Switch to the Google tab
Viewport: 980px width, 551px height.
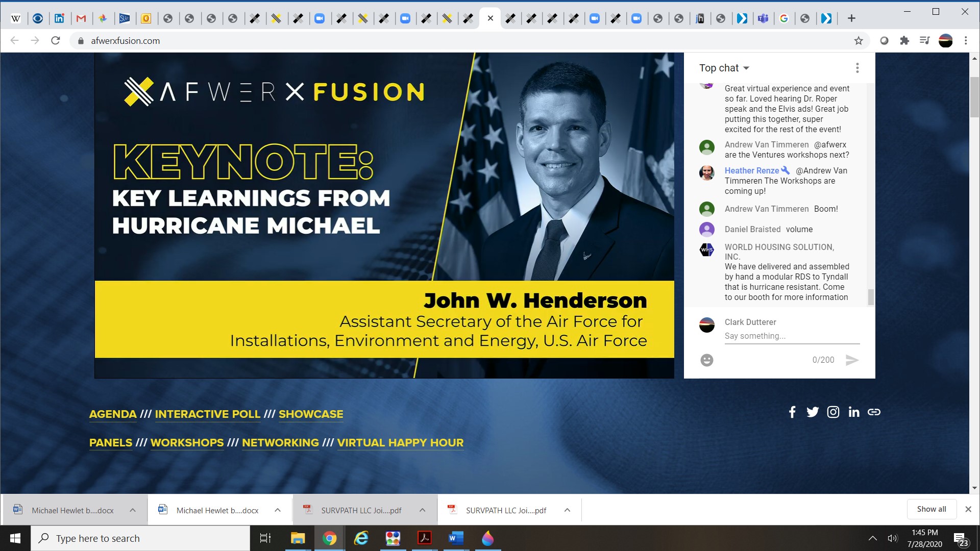coord(784,19)
